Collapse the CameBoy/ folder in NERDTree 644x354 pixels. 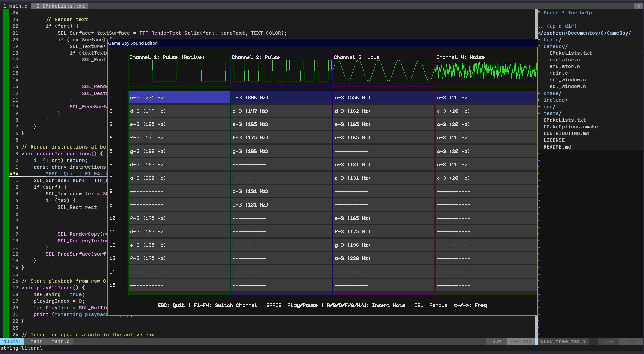point(555,46)
